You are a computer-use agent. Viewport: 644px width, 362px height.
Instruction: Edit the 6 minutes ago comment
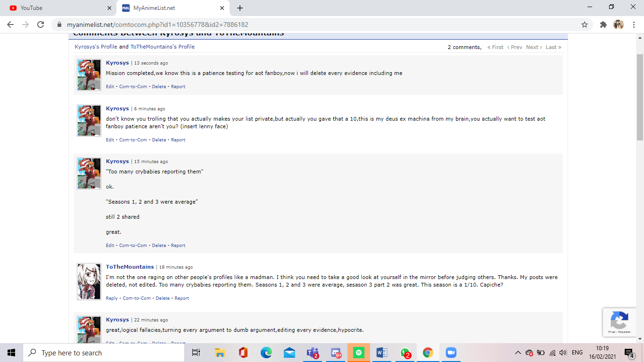click(110, 140)
